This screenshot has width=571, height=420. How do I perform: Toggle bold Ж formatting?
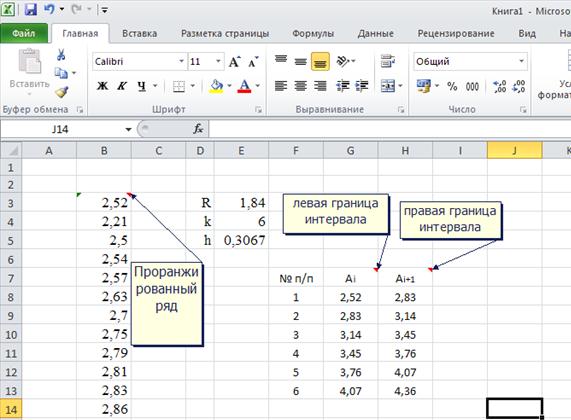(102, 86)
